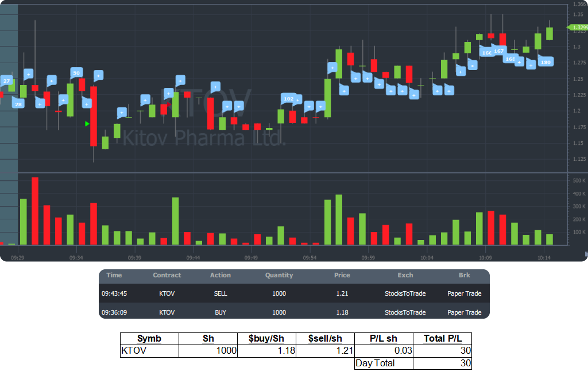
Task: Select the flag marker numbered 180
Action: 546,62
